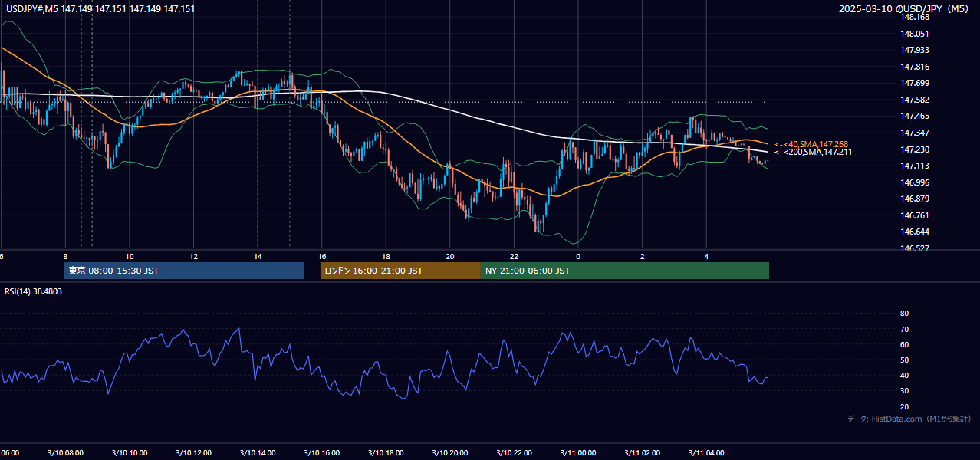Click price axis value 148.051
980x460 pixels.
click(x=914, y=34)
